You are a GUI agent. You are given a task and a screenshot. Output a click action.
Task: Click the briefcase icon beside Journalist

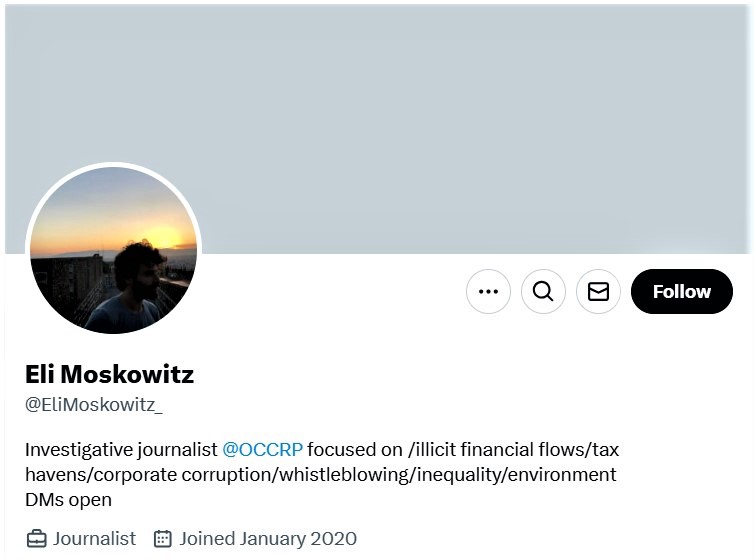tap(36, 539)
